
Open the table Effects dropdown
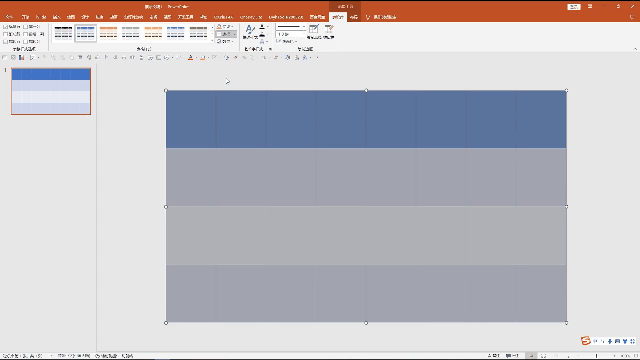tap(225, 41)
